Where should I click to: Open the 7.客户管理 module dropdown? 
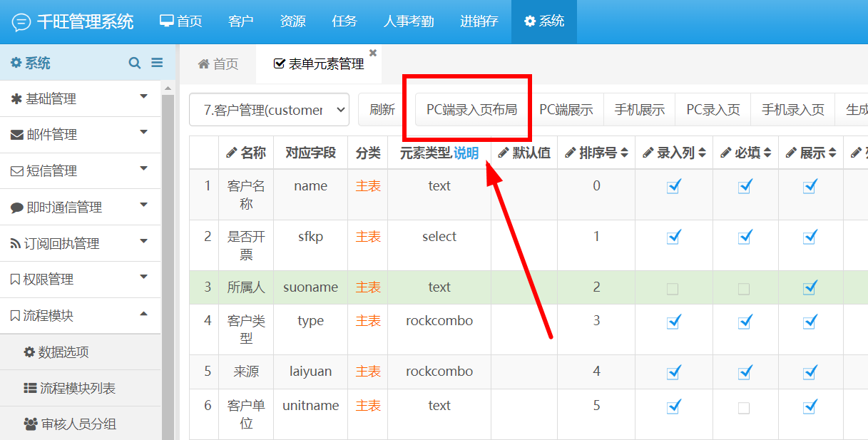point(269,110)
